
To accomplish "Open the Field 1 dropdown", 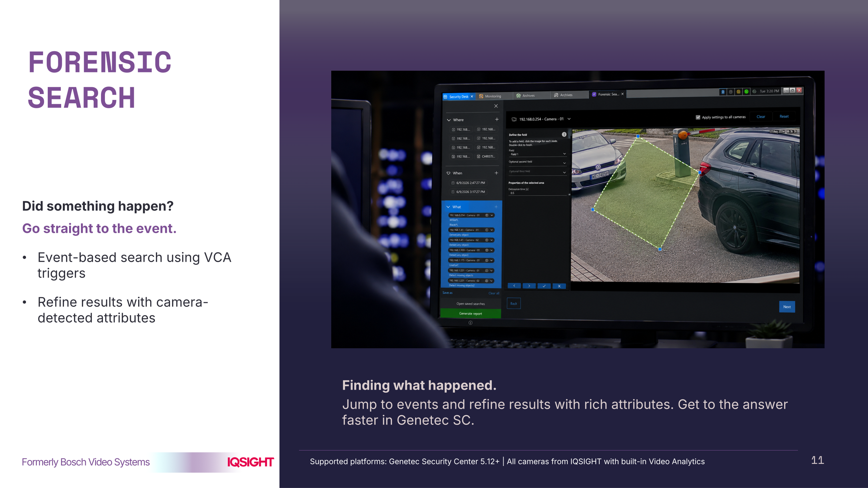I will click(537, 154).
